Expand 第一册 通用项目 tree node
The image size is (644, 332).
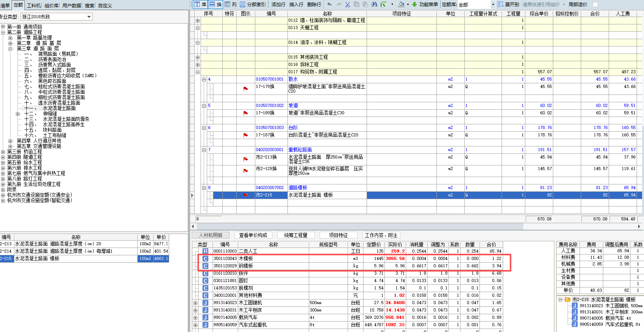(3, 27)
